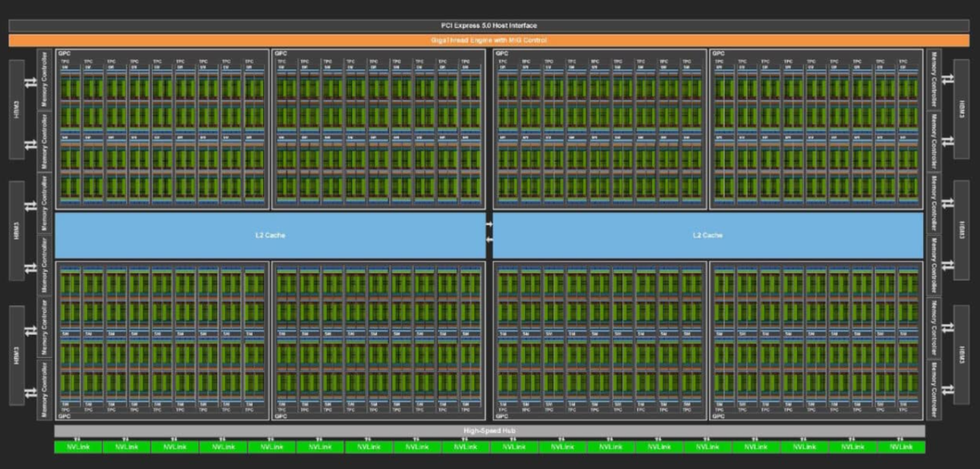Click the topmost Memory Controller on the right side

934,80
